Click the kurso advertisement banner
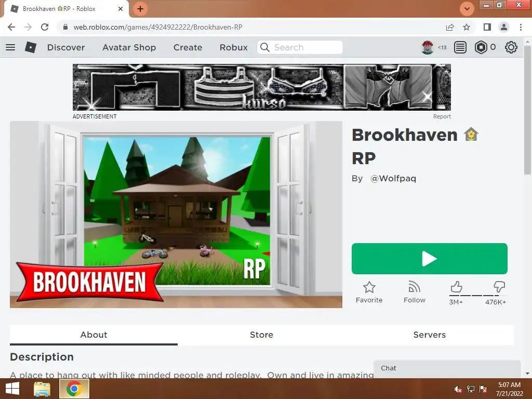This screenshot has width=532, height=399. (262, 87)
